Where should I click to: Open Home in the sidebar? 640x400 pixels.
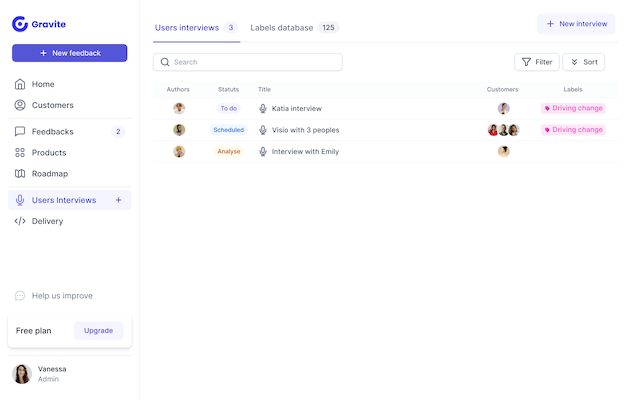pyautogui.click(x=43, y=84)
